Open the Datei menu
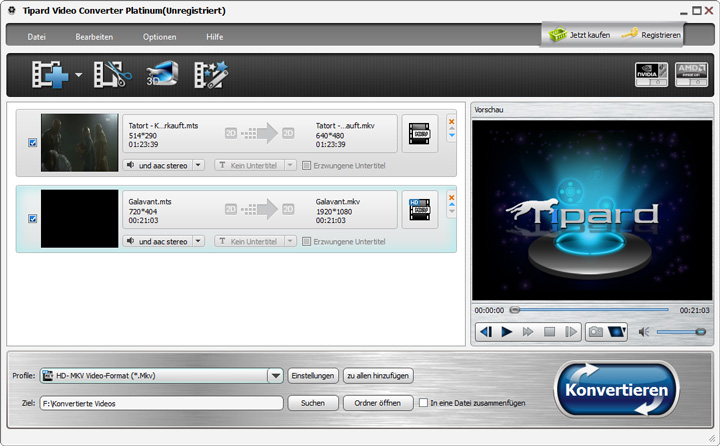 (36, 37)
